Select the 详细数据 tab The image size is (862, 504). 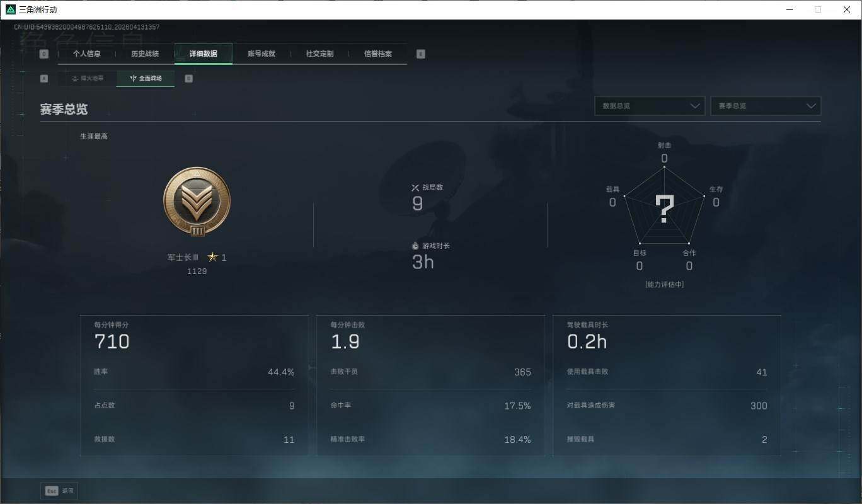click(204, 54)
